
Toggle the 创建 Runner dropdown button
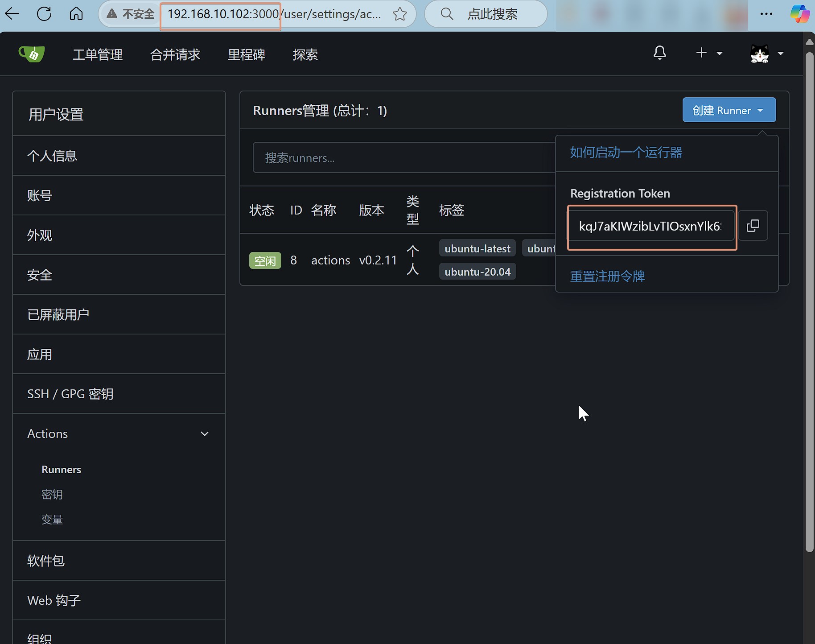tap(729, 110)
